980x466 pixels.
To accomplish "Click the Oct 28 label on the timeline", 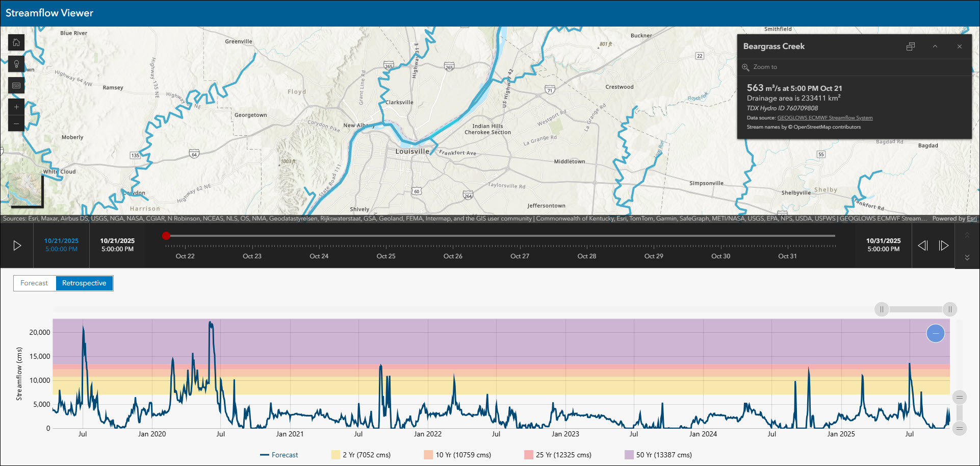I will [x=587, y=256].
